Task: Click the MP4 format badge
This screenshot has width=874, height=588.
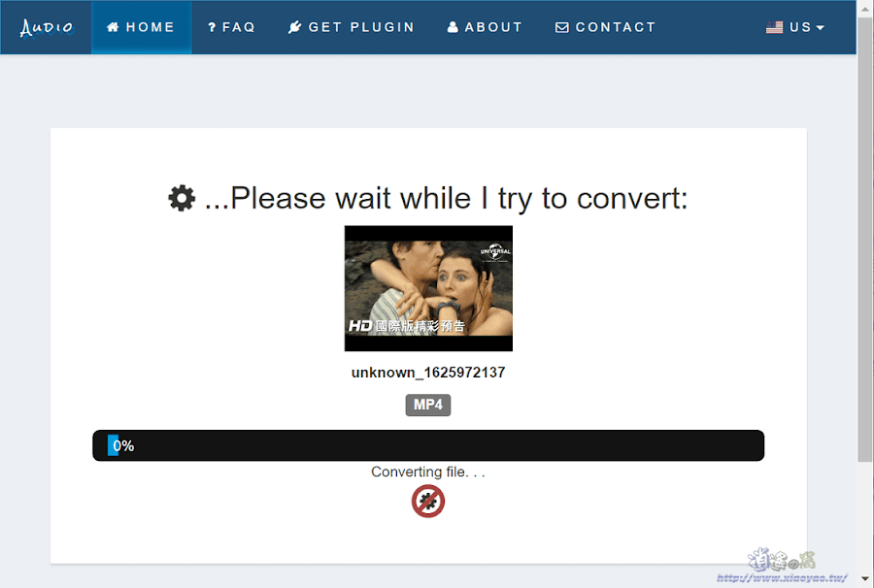Action: coord(428,405)
